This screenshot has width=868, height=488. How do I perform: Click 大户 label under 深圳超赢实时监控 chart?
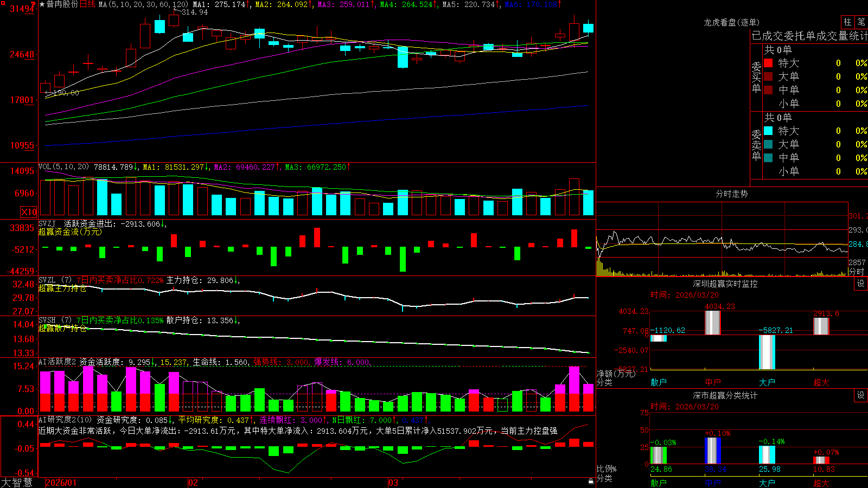(x=767, y=382)
